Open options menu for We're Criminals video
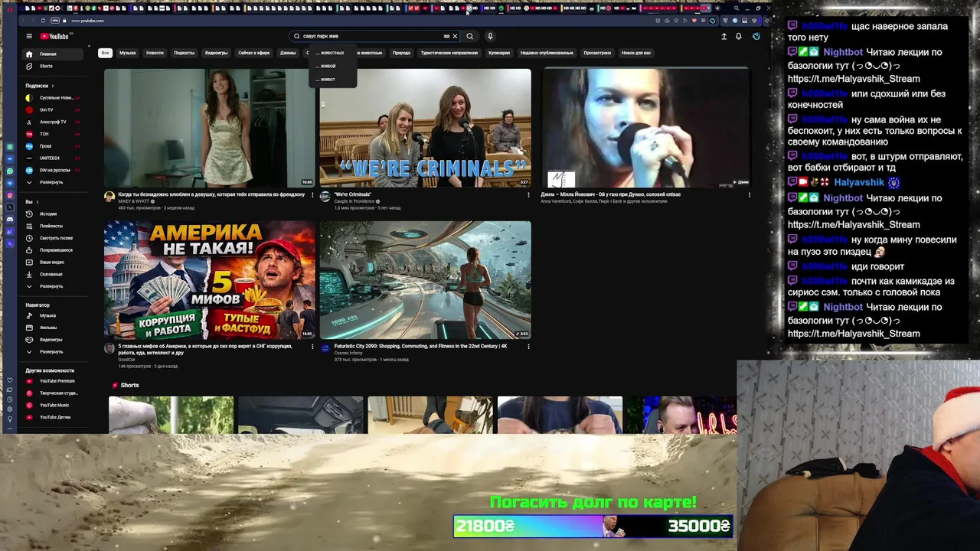The width and height of the screenshot is (980, 551). point(528,195)
